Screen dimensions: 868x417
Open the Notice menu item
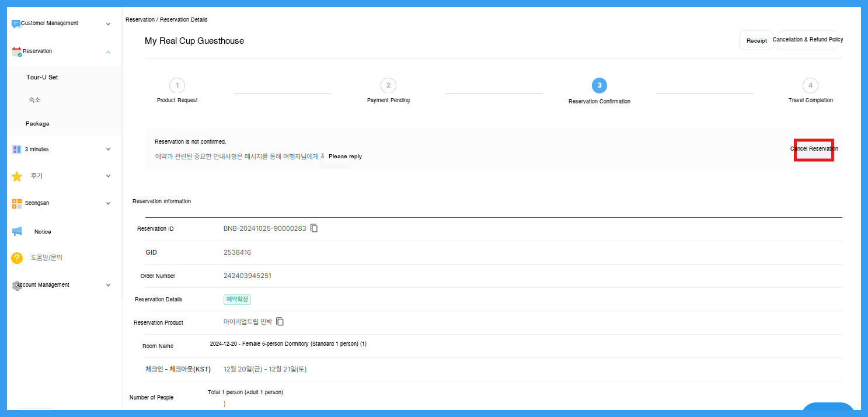(43, 232)
